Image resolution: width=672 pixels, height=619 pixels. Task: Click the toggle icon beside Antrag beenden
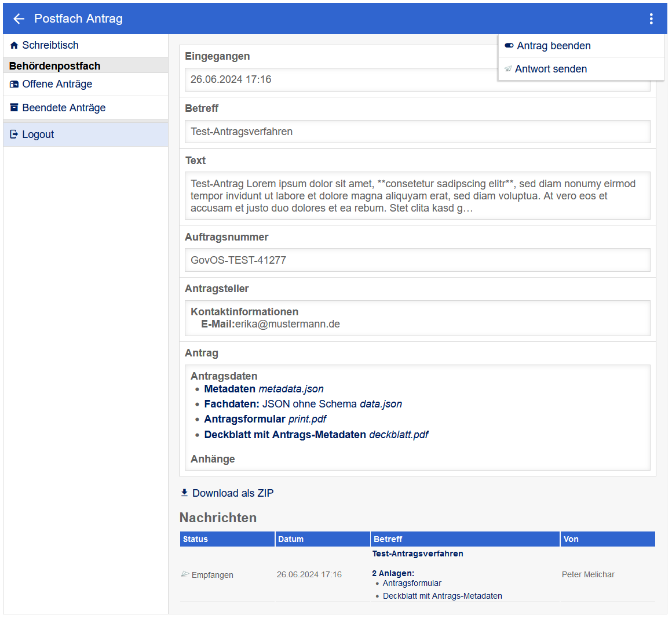pos(509,46)
